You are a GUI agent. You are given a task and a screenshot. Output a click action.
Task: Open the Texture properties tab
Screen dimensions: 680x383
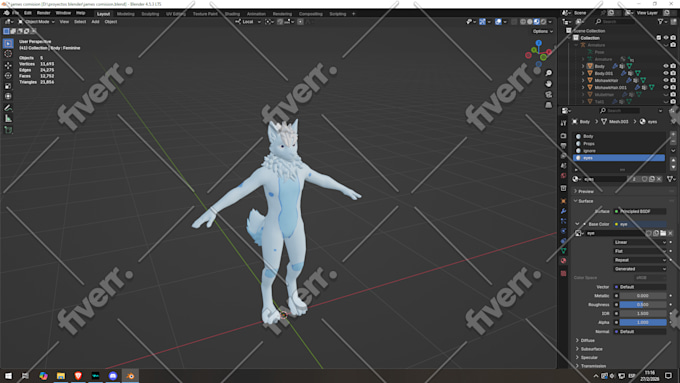(x=563, y=273)
